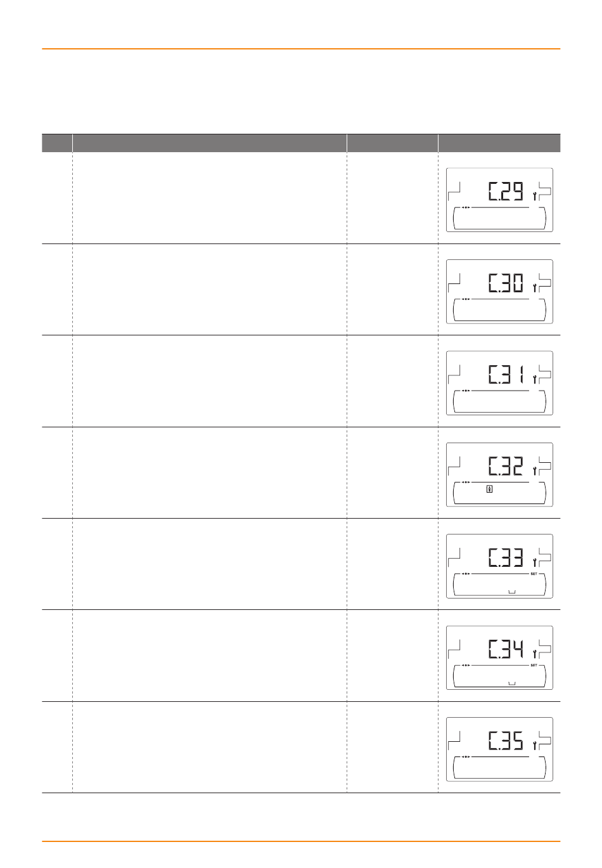This screenshot has height=868, width=602.
Task: Click the left-right arrows on the C.35 display
Action: click(x=466, y=757)
